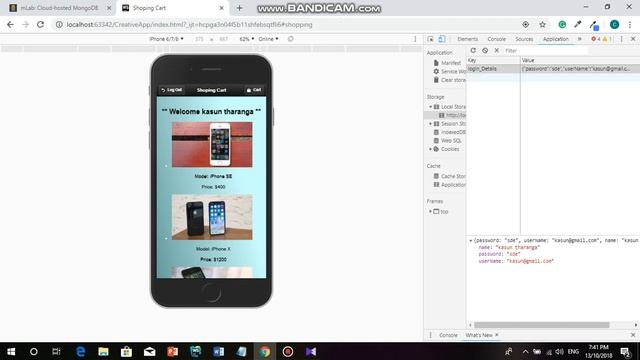Click the name "kasun tharanga" line
Image resolution: width=640 pixels, height=360 pixels.
(509, 247)
